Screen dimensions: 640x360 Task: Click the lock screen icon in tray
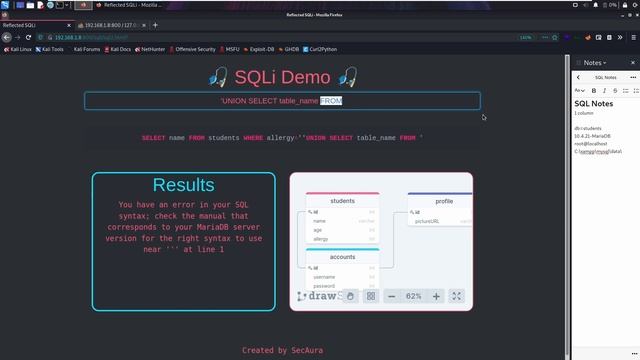(x=625, y=5)
